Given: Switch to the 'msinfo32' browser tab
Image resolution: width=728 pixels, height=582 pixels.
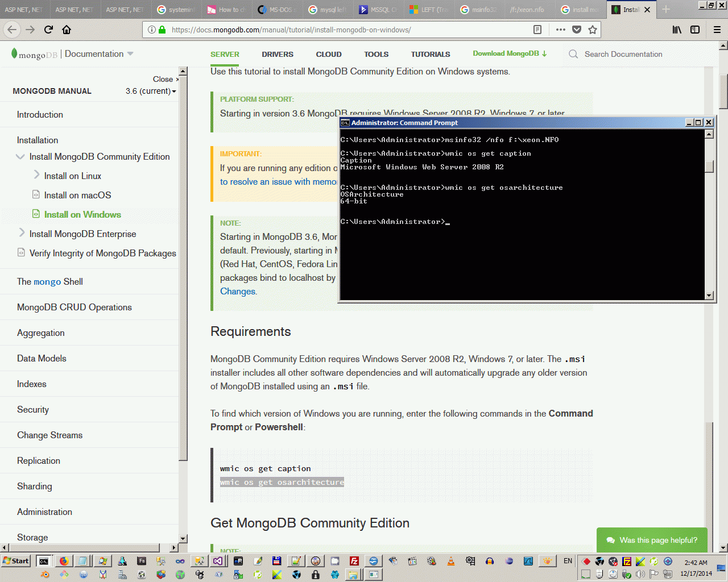Looking at the screenshot, I should pos(479,10).
